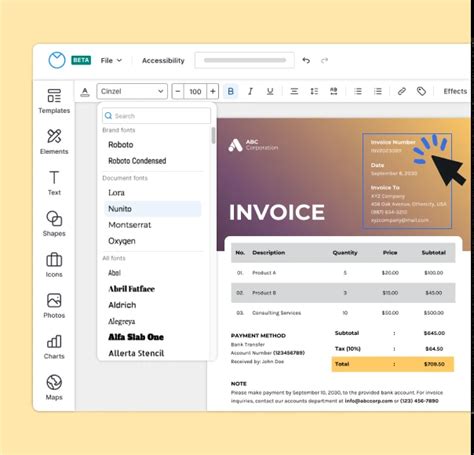Select the Abril Fatface font

click(131, 289)
